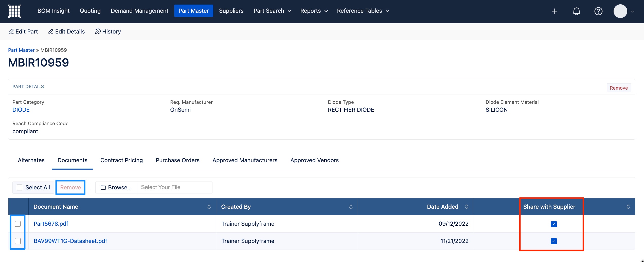Select the Documents tab
Image resolution: width=644 pixels, height=262 pixels.
[73, 160]
